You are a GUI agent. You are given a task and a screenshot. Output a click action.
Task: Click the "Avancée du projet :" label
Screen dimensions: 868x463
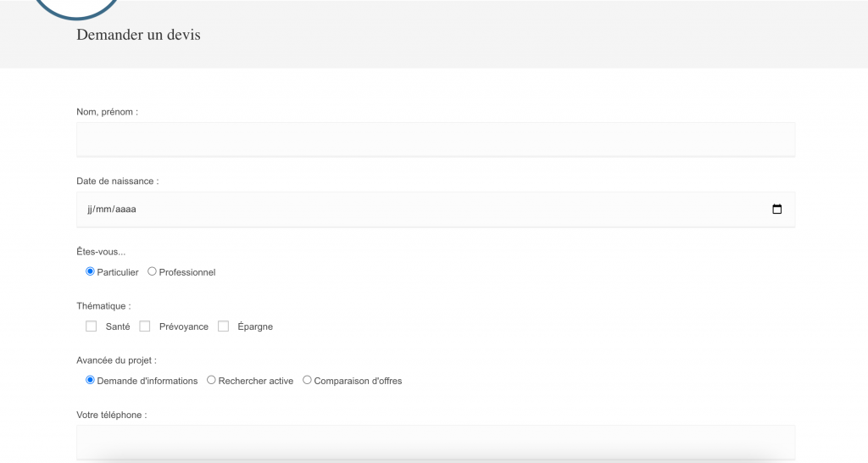pyautogui.click(x=116, y=360)
